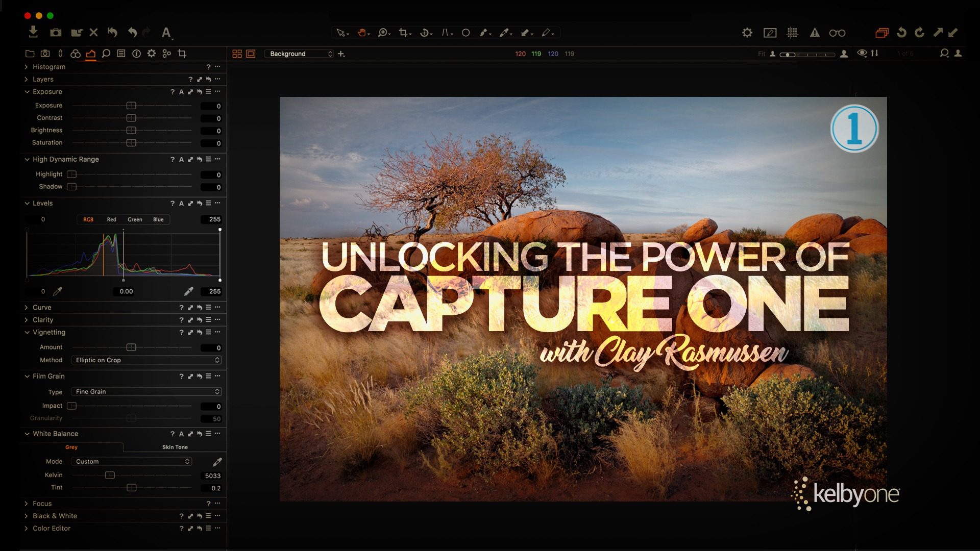
Task: Toggle the proofing glasses icon
Action: pos(837,33)
